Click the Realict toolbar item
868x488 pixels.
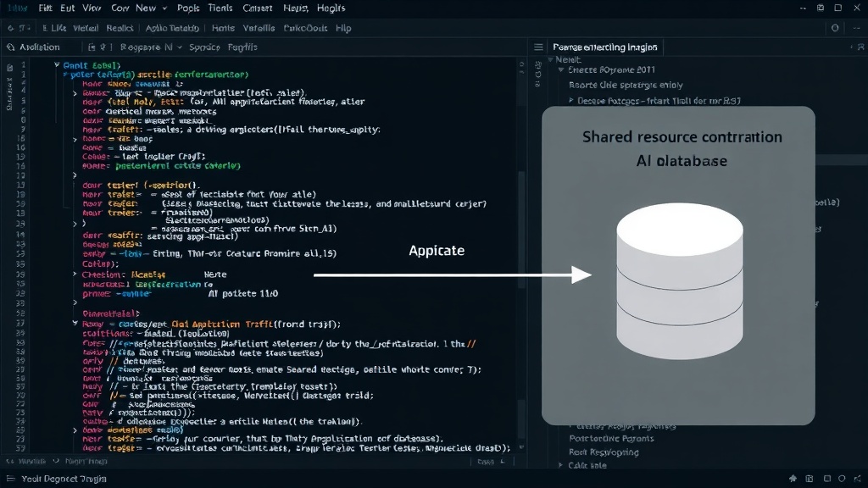pos(120,28)
